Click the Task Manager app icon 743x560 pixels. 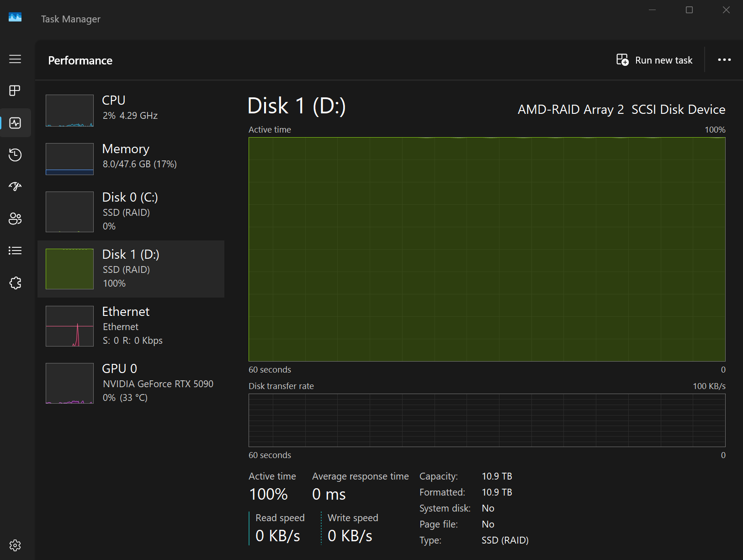pos(15,17)
